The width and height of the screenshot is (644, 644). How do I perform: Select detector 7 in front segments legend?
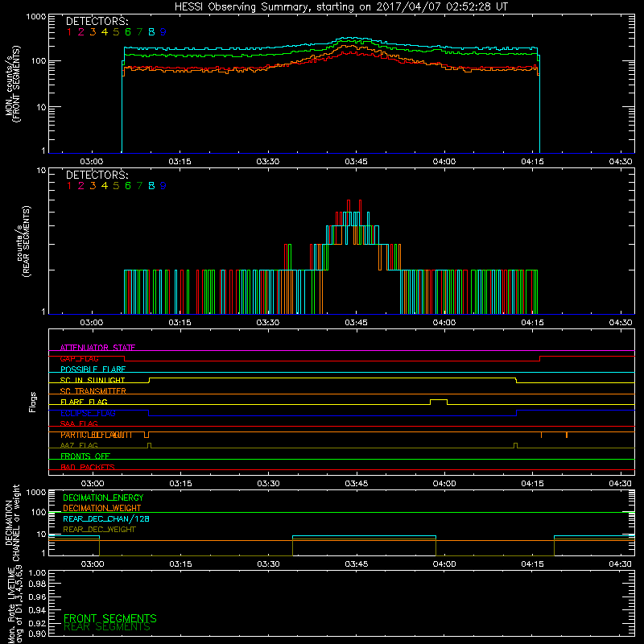click(x=139, y=32)
